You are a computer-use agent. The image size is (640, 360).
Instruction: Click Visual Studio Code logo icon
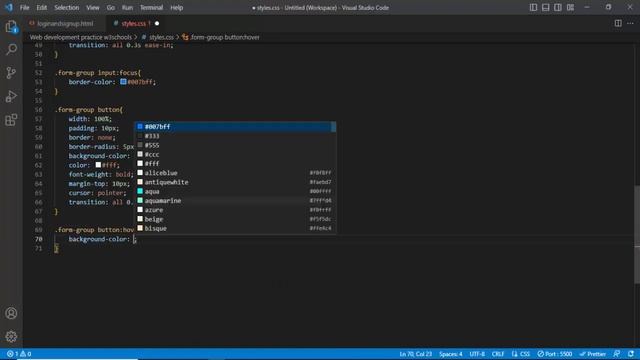tap(9, 7)
